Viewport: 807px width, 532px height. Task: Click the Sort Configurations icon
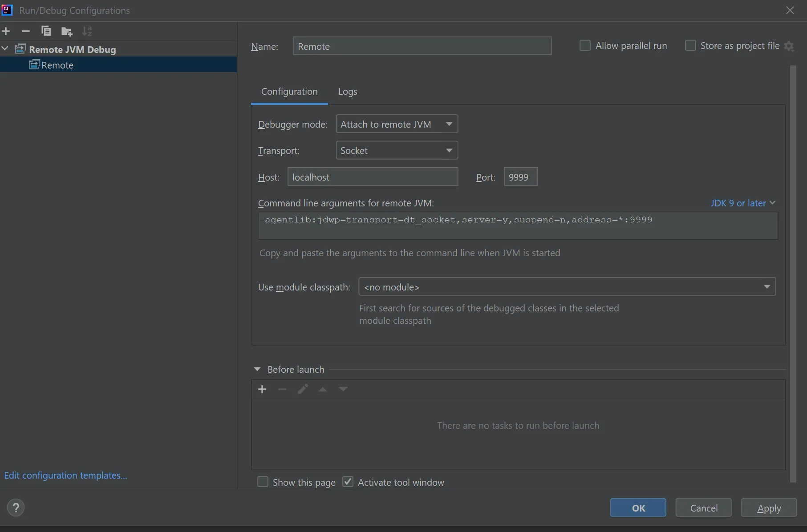[87, 31]
